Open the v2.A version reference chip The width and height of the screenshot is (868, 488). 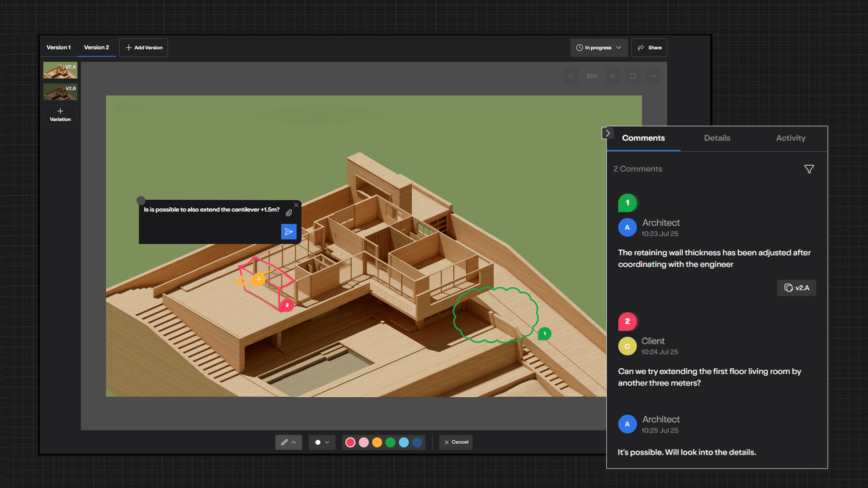tap(796, 288)
